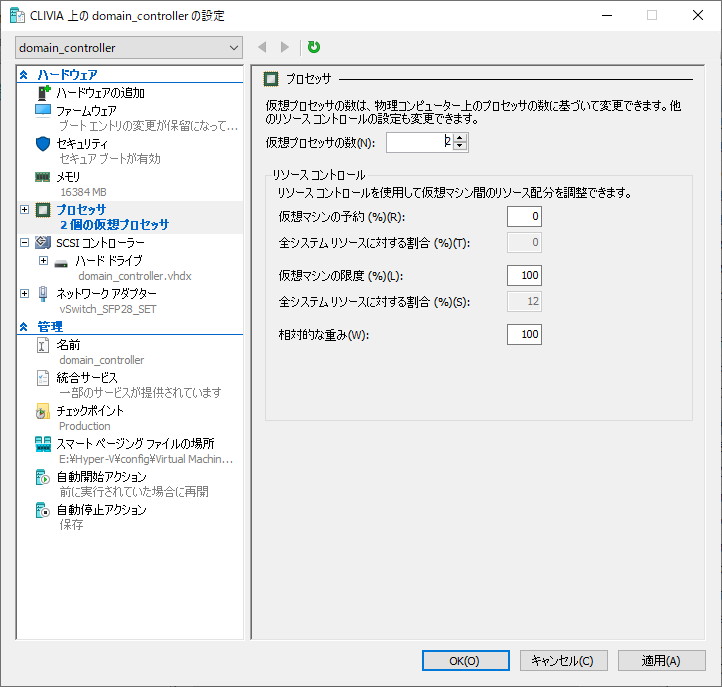The image size is (722, 687).
Task: Click the 16384 MB memory value
Action: (x=83, y=192)
